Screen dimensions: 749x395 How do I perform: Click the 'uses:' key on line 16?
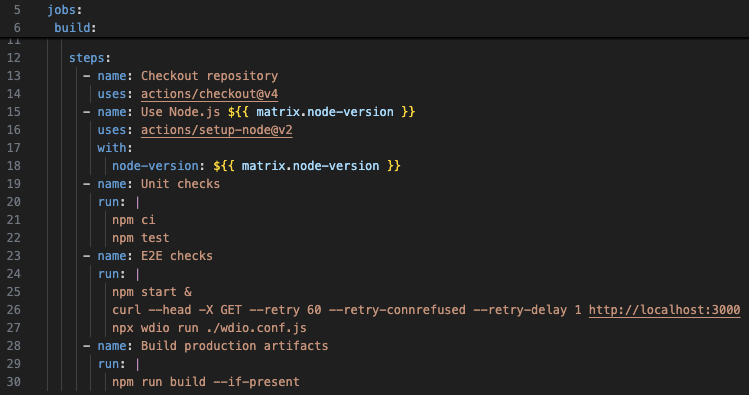pyautogui.click(x=115, y=130)
